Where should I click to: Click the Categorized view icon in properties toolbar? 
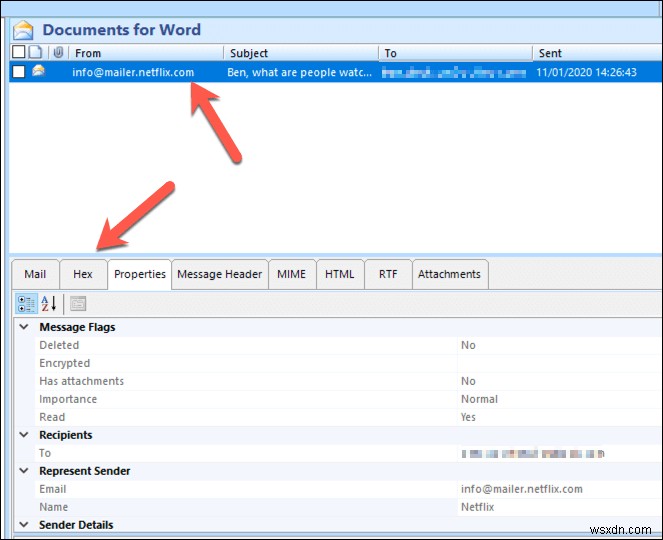coord(27,304)
